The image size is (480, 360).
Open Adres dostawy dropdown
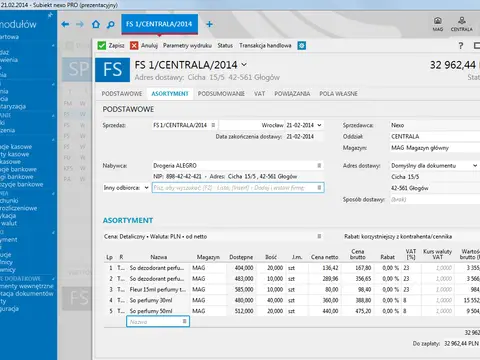point(475,166)
